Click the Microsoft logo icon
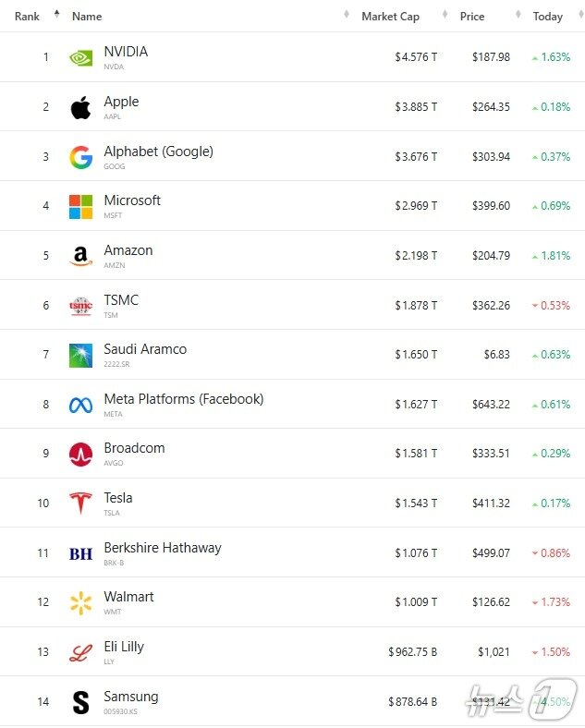 click(x=80, y=206)
